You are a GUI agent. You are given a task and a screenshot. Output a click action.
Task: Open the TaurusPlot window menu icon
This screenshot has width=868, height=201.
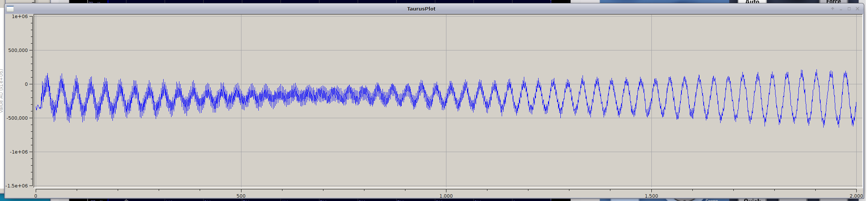10,9
